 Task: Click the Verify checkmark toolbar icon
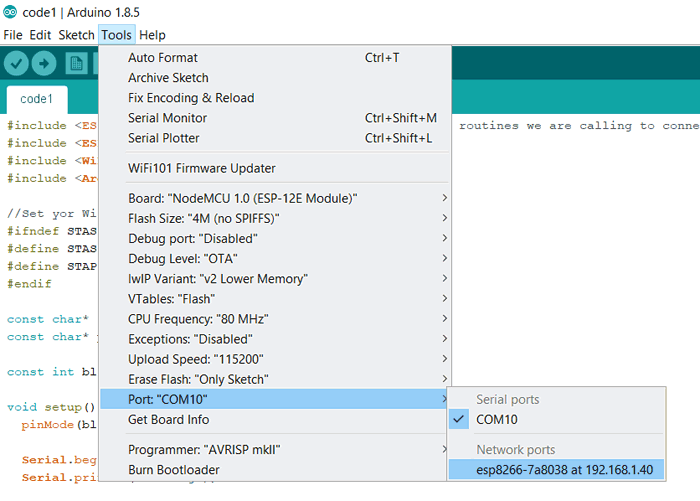point(17,63)
